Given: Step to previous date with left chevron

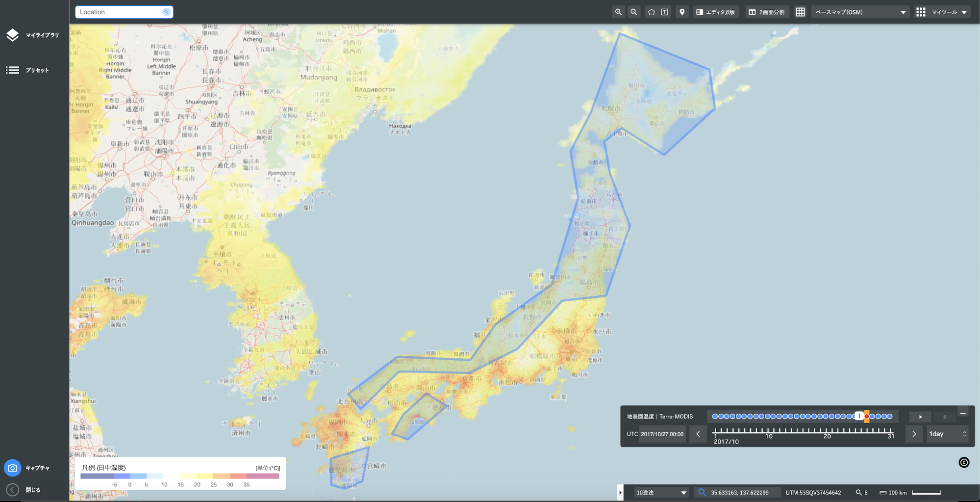Looking at the screenshot, I should click(x=698, y=434).
